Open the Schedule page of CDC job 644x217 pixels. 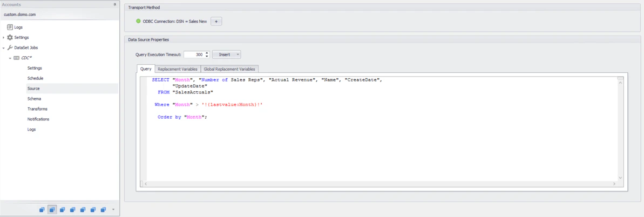[x=35, y=78]
